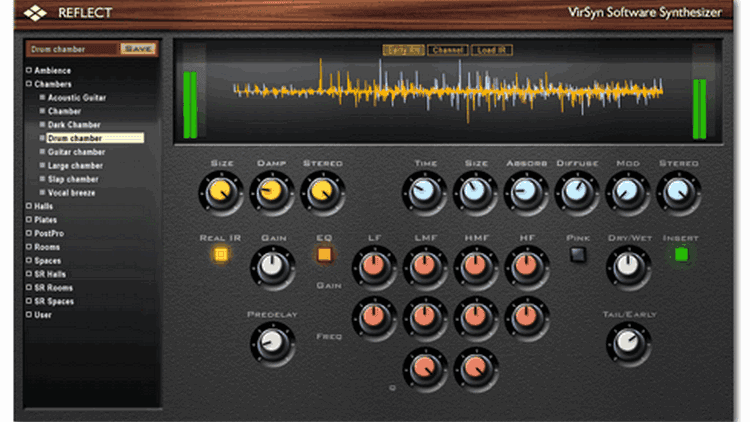Click the Tail/Early knob
The width and height of the screenshot is (750, 422).
click(x=627, y=343)
